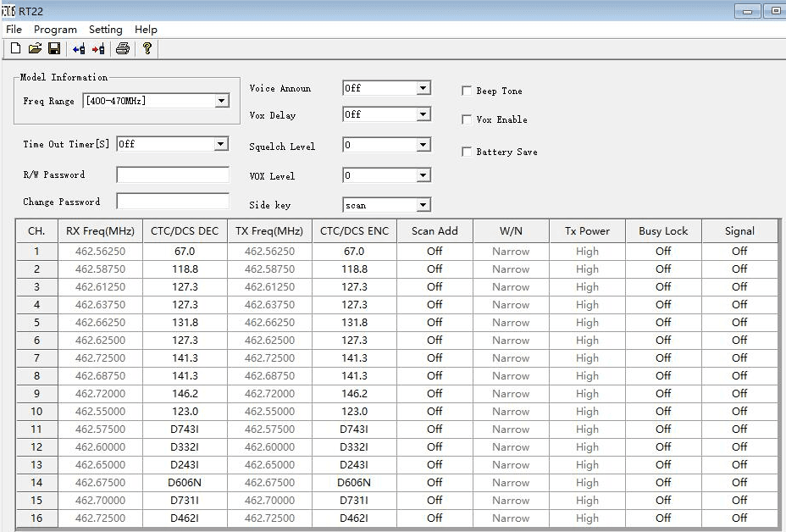Open the Setting menu
The width and height of the screenshot is (786, 532).
pos(105,30)
